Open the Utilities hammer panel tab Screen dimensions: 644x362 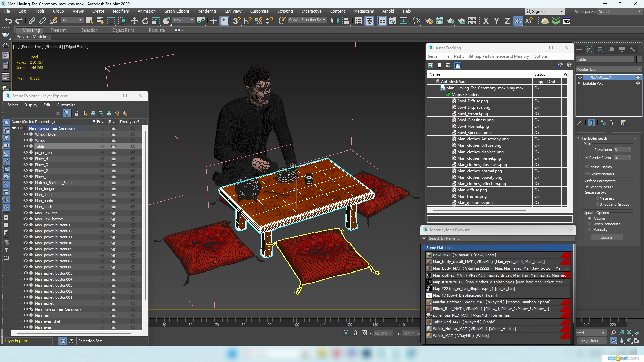(x=633, y=49)
